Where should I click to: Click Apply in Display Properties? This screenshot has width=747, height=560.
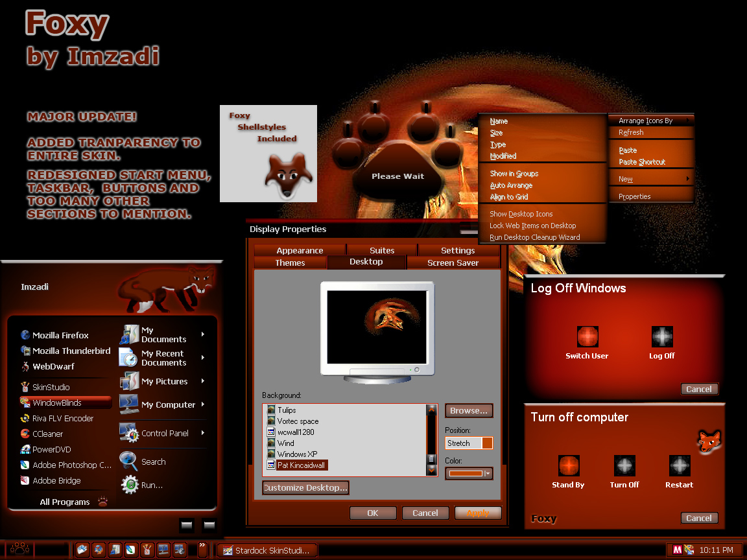coord(478,513)
